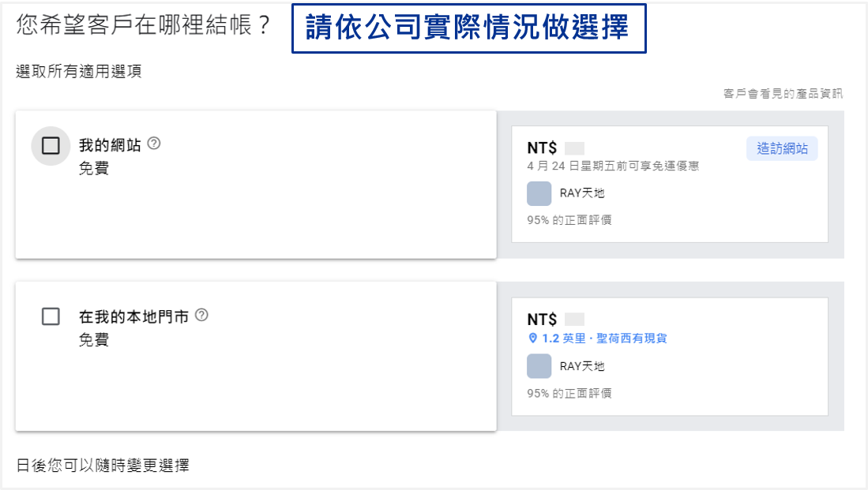This screenshot has width=868, height=490.
Task: Check the 在我的本地門市 checkbox
Action: pos(51,317)
